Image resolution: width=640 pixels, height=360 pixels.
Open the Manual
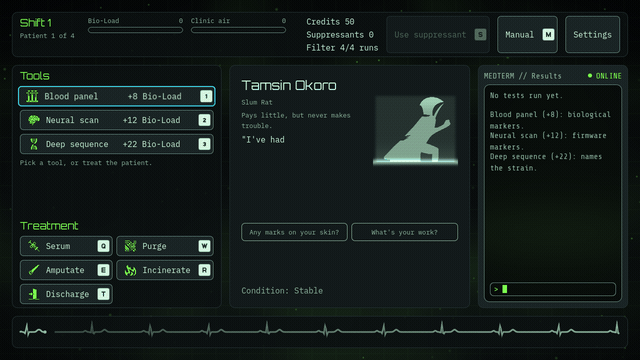[527, 35]
